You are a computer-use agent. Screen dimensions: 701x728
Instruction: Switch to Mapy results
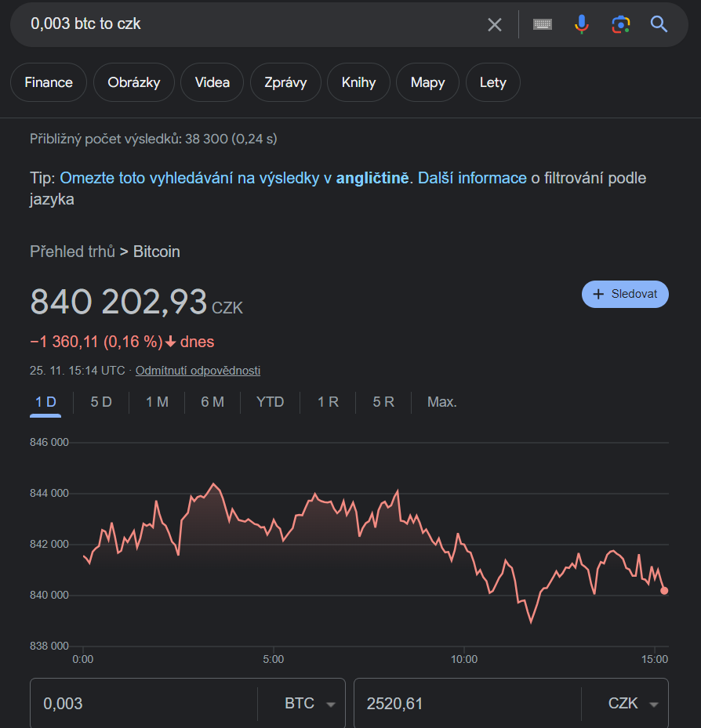tap(427, 82)
